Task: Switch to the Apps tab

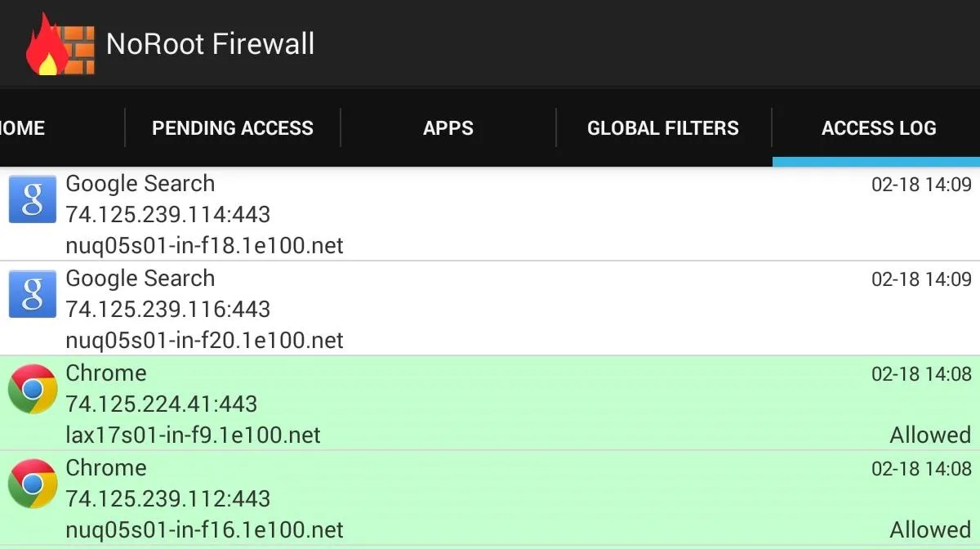Action: (x=448, y=128)
